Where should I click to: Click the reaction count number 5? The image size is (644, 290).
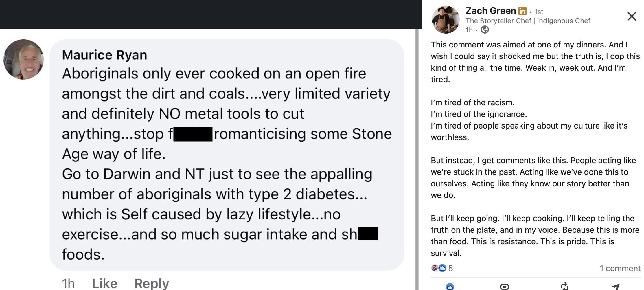[x=450, y=268]
